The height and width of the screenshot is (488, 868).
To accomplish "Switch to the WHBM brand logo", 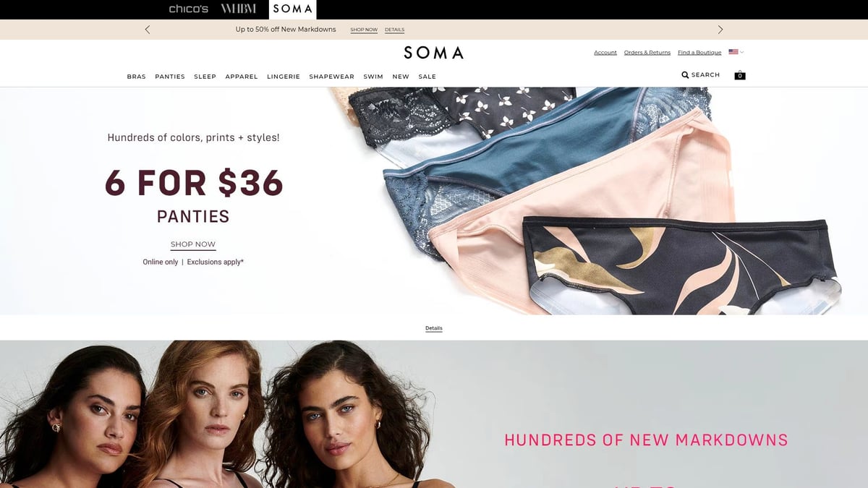I will [239, 9].
